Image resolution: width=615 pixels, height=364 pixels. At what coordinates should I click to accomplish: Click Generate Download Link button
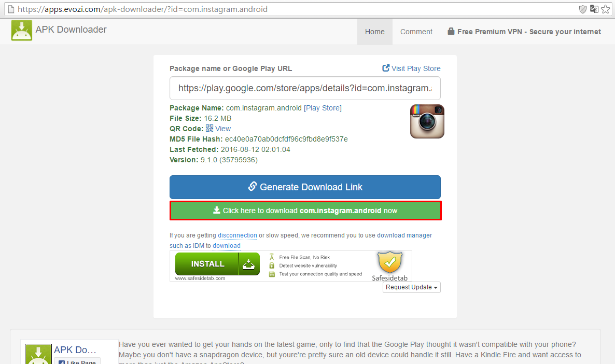pyautogui.click(x=305, y=187)
